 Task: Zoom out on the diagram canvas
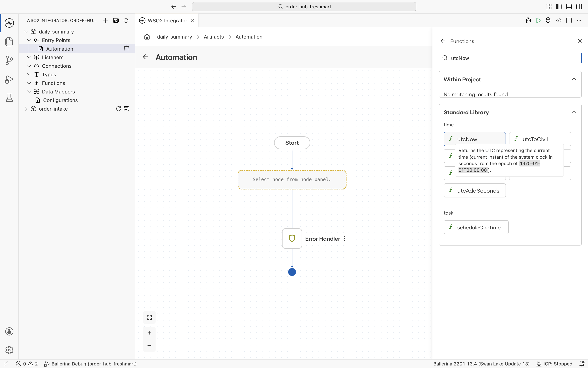(149, 345)
